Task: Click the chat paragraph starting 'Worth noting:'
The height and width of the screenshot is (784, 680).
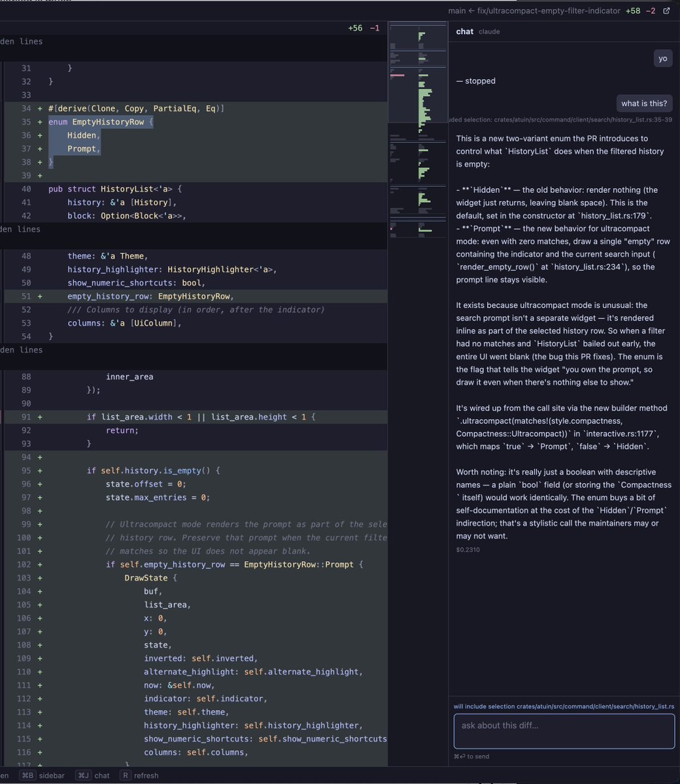Action: click(x=564, y=504)
